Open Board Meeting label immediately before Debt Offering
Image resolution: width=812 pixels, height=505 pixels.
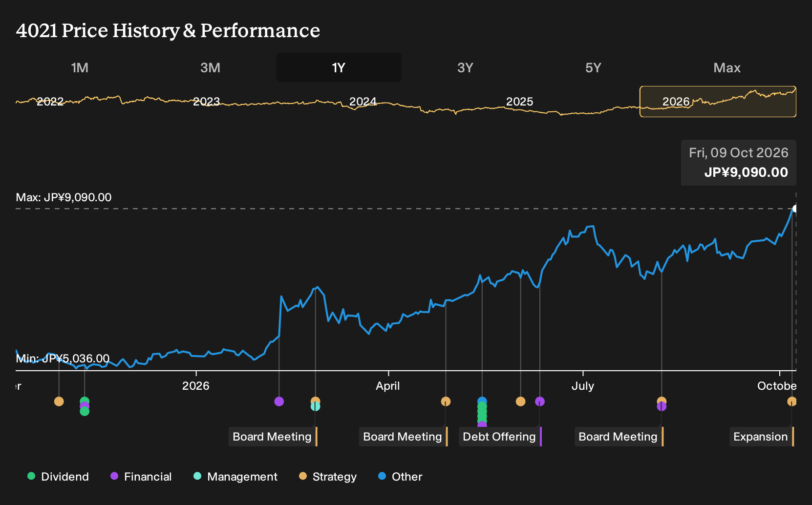click(x=404, y=437)
